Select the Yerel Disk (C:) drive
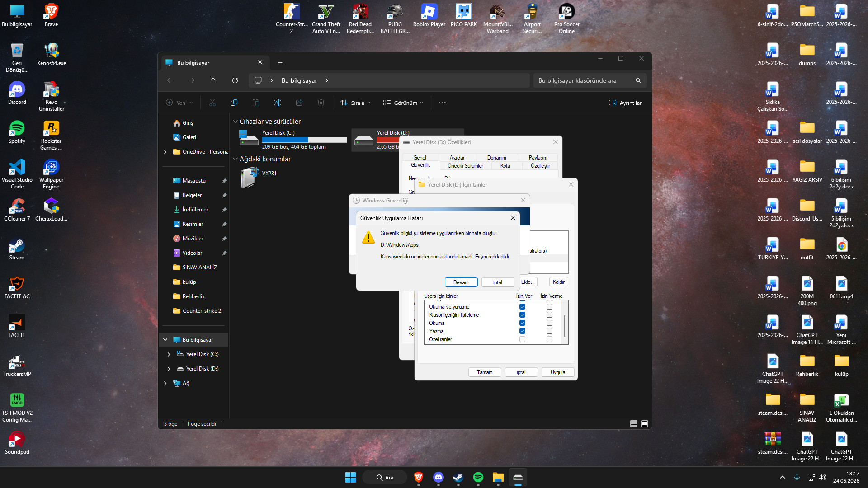 coord(293,140)
